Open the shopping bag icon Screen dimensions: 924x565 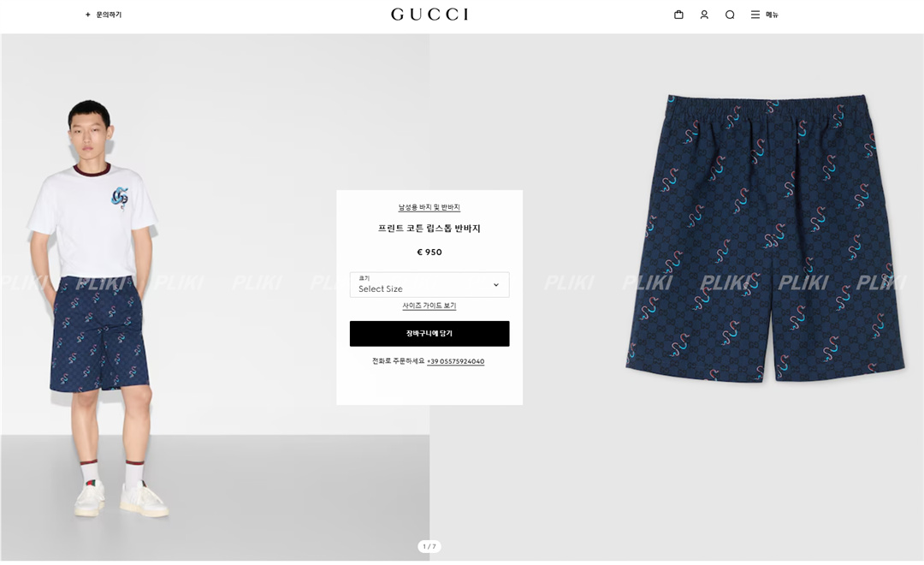pos(678,15)
